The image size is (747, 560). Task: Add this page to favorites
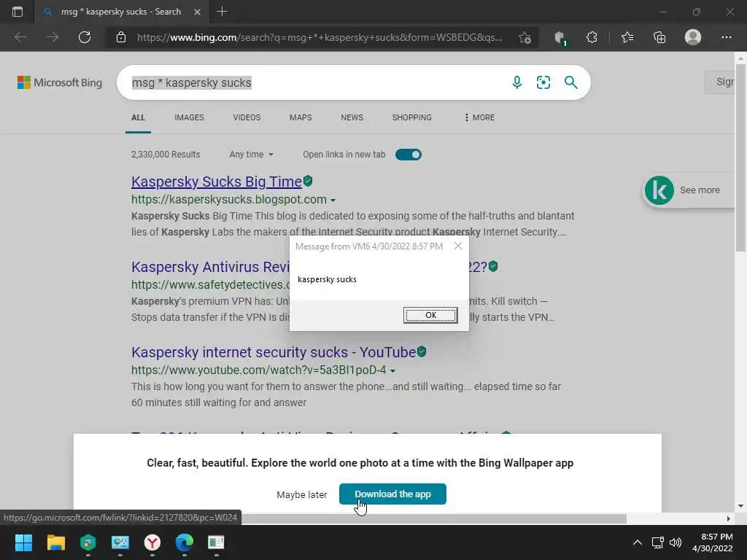coord(525,38)
